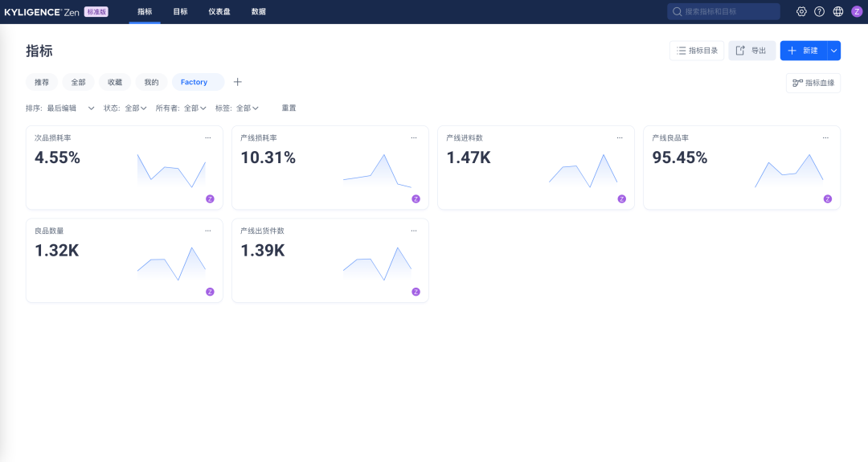Open more options on 产线损耗率 card
The height and width of the screenshot is (462, 868).
[414, 137]
